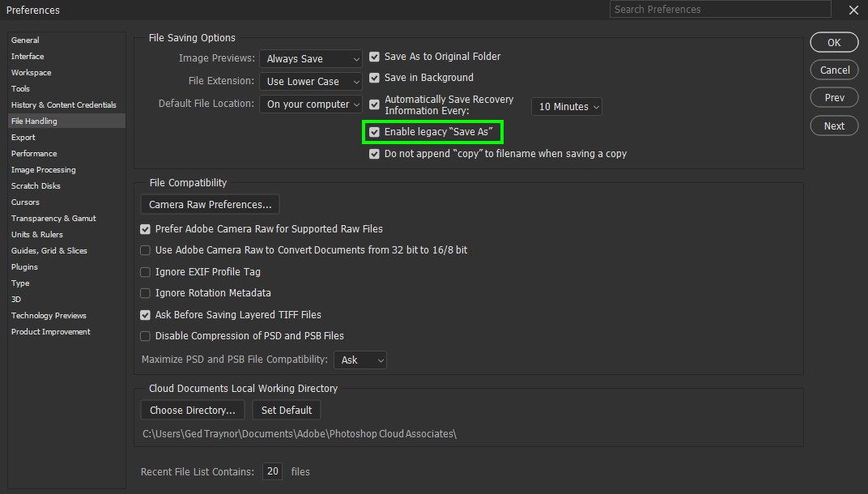Screen dimensions: 868x494
Task: Open the Performance preferences section
Action: click(34, 153)
